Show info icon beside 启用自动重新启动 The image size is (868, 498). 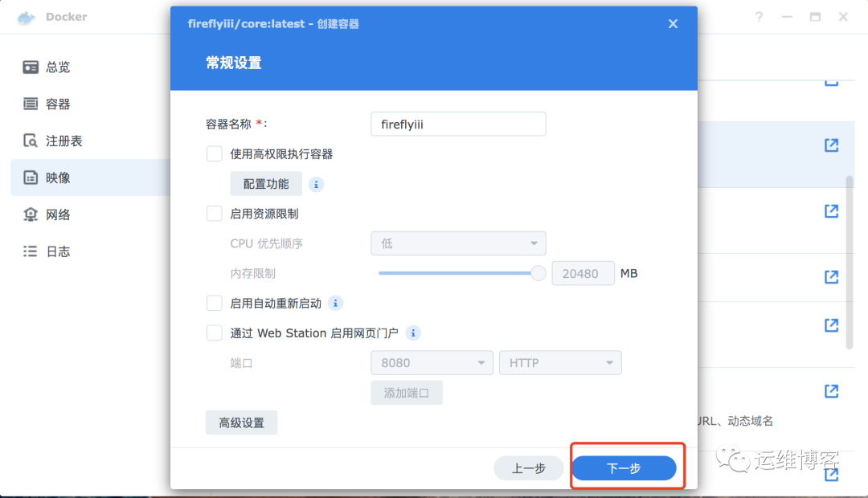coord(335,304)
